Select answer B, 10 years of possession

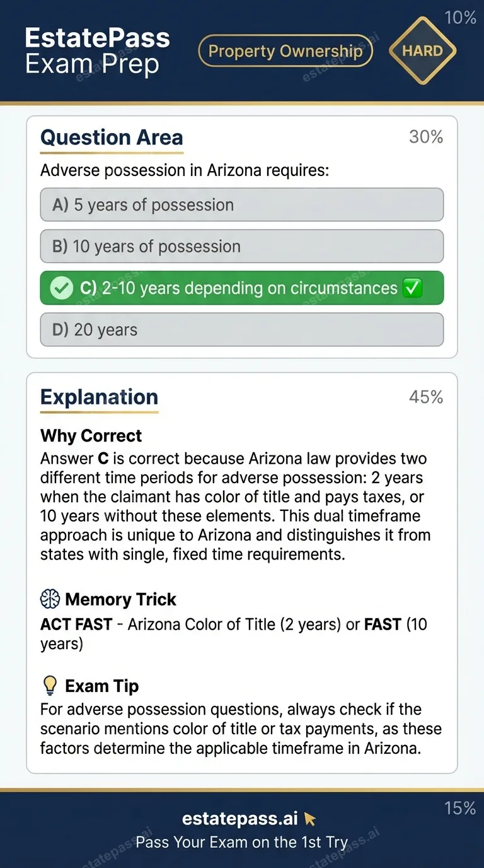(241, 246)
